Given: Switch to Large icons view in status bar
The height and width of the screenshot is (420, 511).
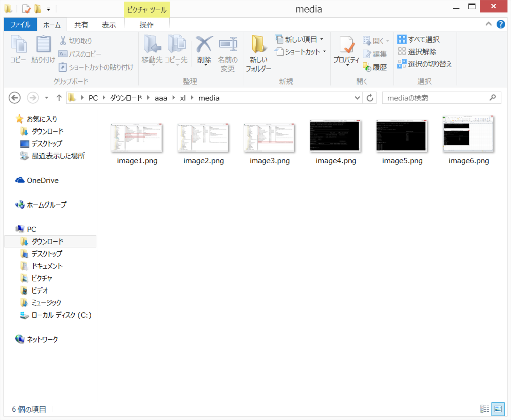Looking at the screenshot, I should (498, 408).
